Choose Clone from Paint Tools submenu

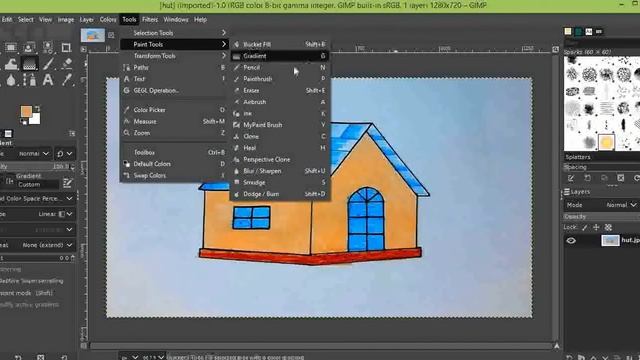280,136
